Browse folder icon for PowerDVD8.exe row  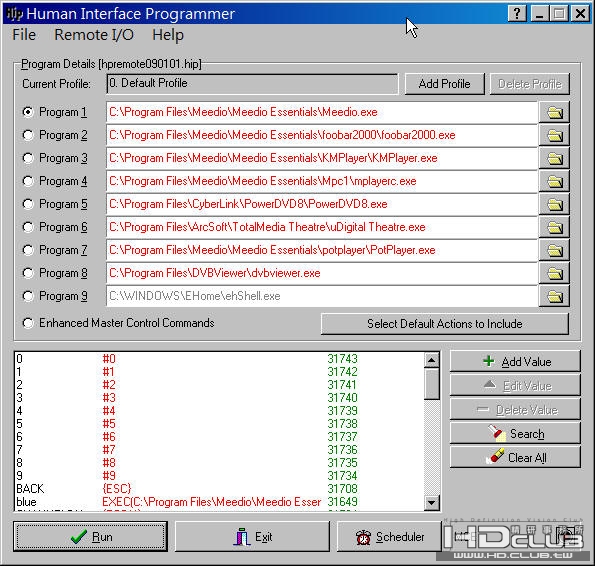[554, 204]
